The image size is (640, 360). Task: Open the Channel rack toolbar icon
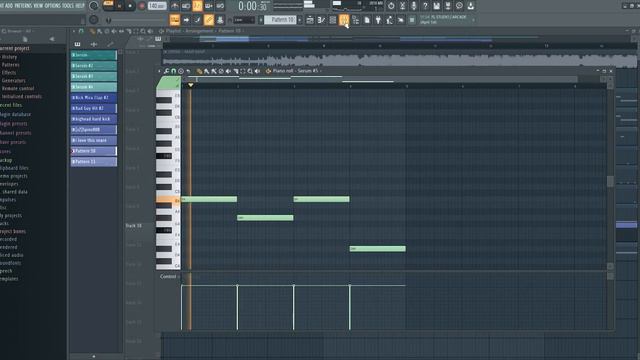tap(333, 20)
